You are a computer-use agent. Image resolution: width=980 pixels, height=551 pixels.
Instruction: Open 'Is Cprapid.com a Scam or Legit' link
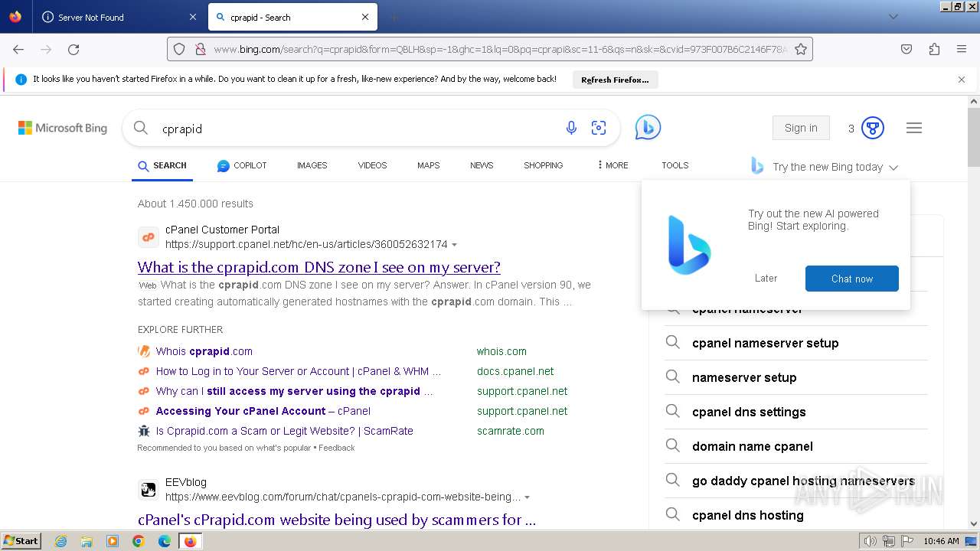pyautogui.click(x=285, y=431)
